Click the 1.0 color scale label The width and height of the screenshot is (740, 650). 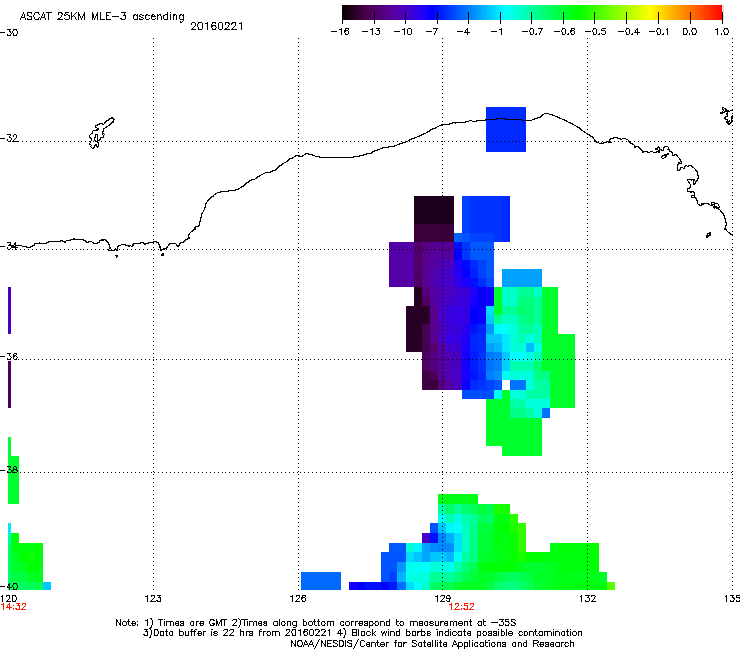click(x=722, y=32)
